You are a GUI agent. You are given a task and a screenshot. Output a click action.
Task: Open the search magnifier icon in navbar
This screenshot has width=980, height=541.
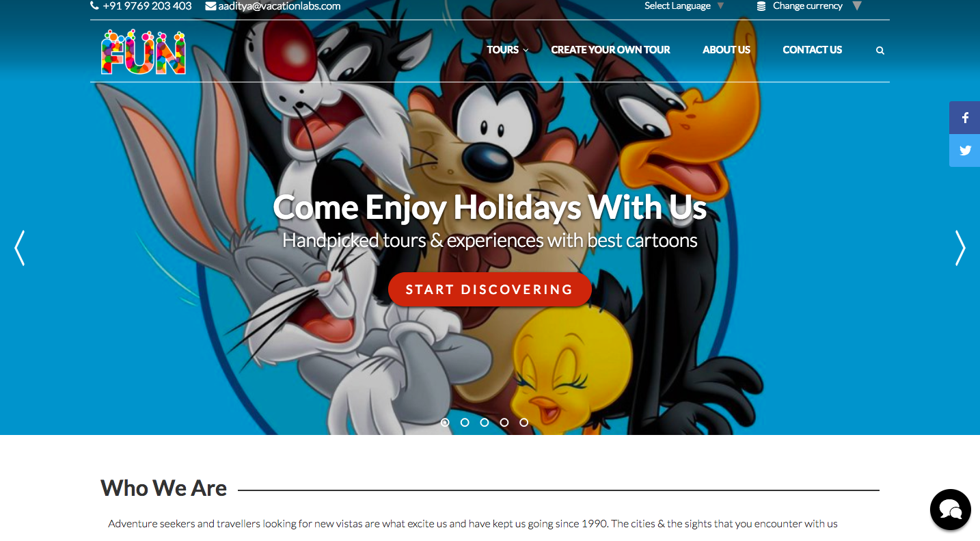[880, 51]
